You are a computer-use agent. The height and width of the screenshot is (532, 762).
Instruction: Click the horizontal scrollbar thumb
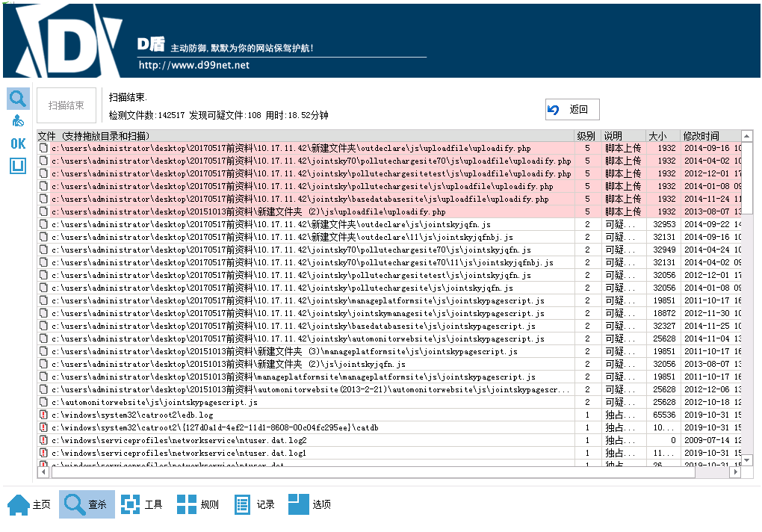tap(373, 471)
